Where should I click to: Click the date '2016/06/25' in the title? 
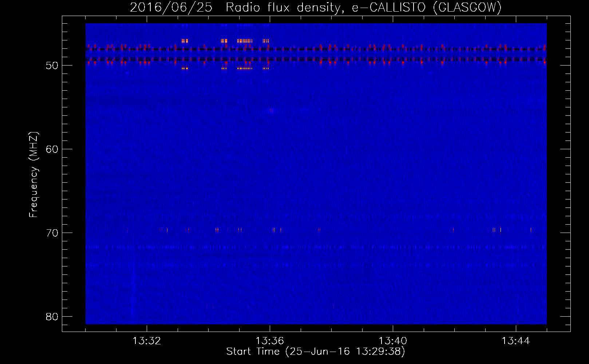(x=171, y=7)
